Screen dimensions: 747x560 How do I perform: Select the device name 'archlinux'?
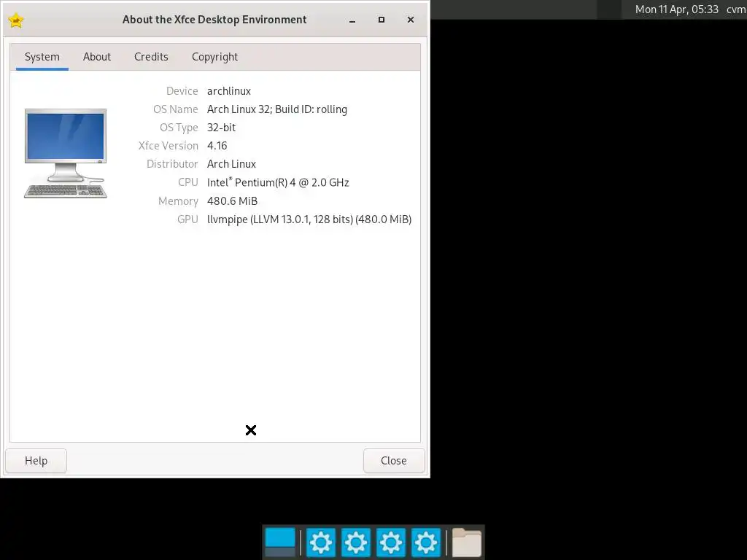click(x=228, y=91)
